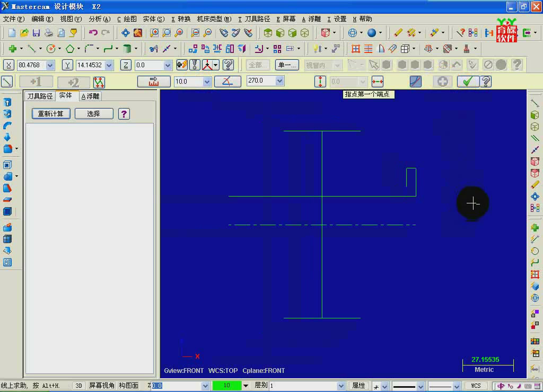Toggle the line angle lock button
This screenshot has height=392, width=543.
click(x=227, y=82)
